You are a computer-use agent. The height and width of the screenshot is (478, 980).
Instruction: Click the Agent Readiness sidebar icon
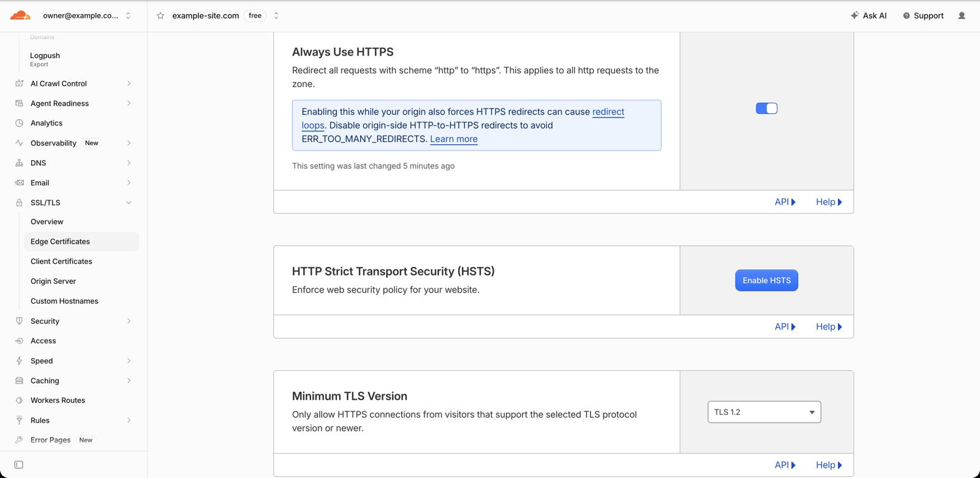(19, 103)
